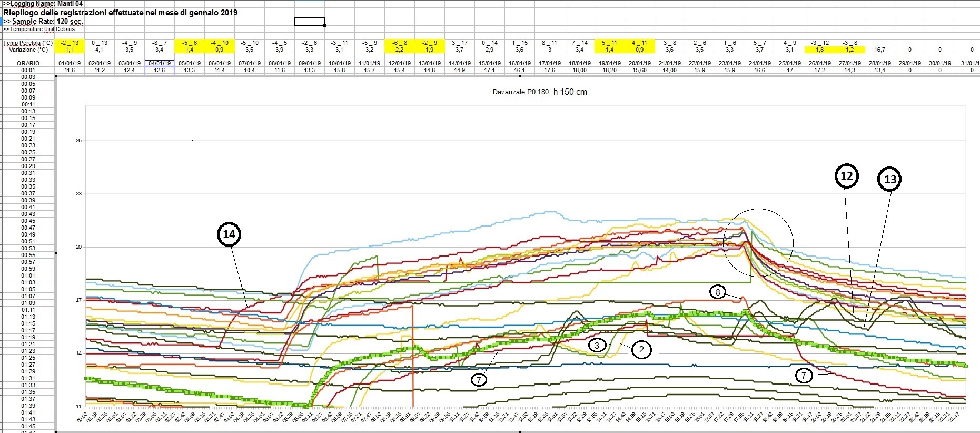Viewport: 980px width, 433px height.
Task: Select the 18,20 value under 19/01/19
Action: [609, 70]
